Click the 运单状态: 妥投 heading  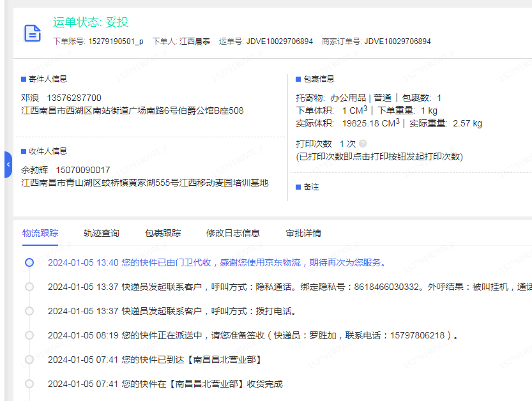[x=91, y=22]
